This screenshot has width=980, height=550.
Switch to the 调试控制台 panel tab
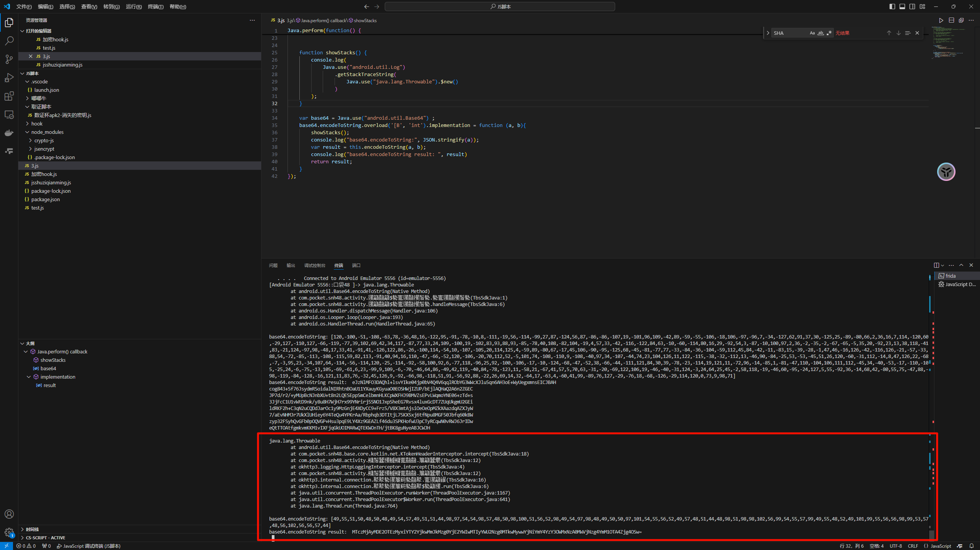tap(314, 265)
